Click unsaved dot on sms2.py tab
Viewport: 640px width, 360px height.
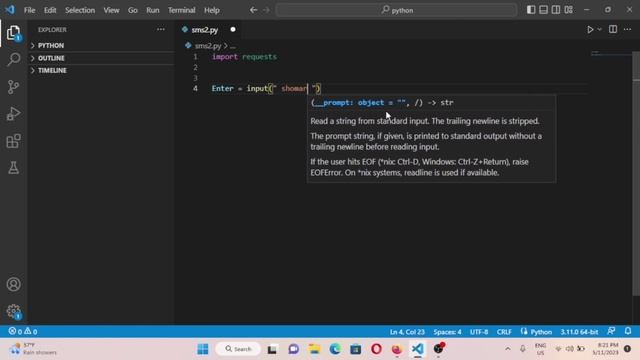coord(233,29)
